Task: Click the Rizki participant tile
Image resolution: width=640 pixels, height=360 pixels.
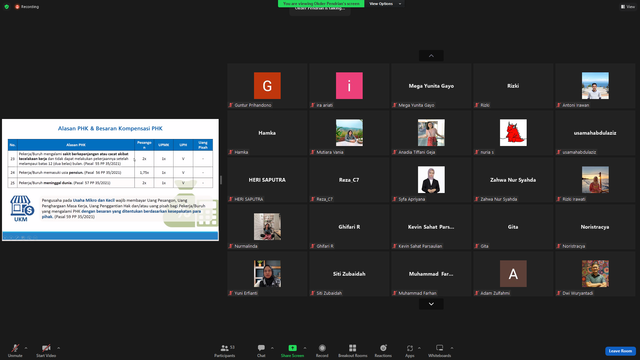Action: (x=513, y=86)
